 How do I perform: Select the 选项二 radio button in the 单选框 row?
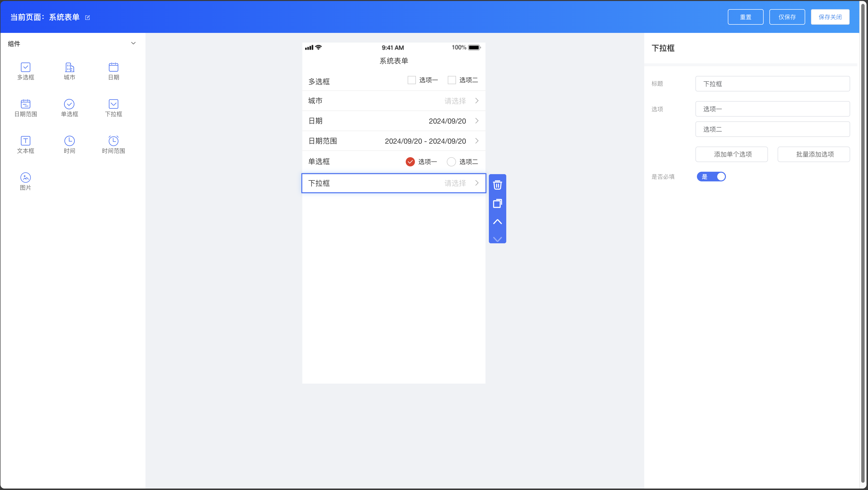tap(451, 162)
